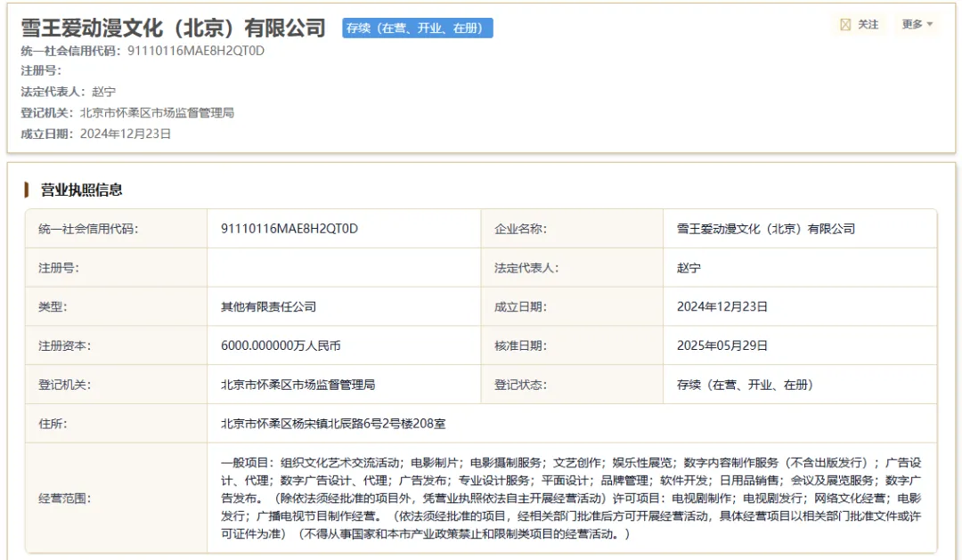Click the credit code 91110116MAE8H2QT0D in header
The image size is (962, 560).
click(x=196, y=51)
